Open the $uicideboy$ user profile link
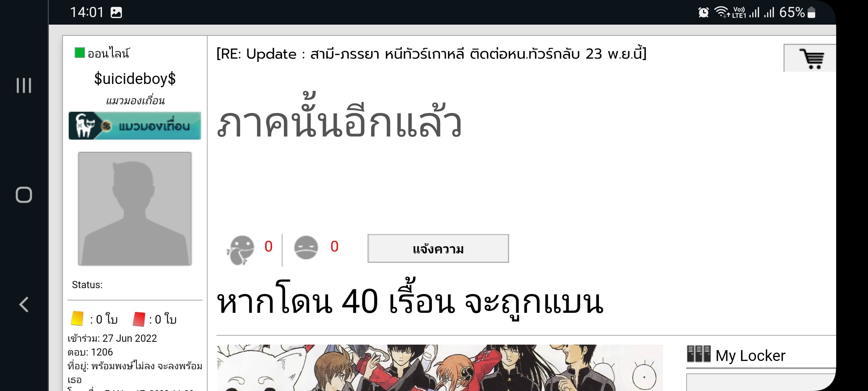The image size is (868, 391). [135, 79]
